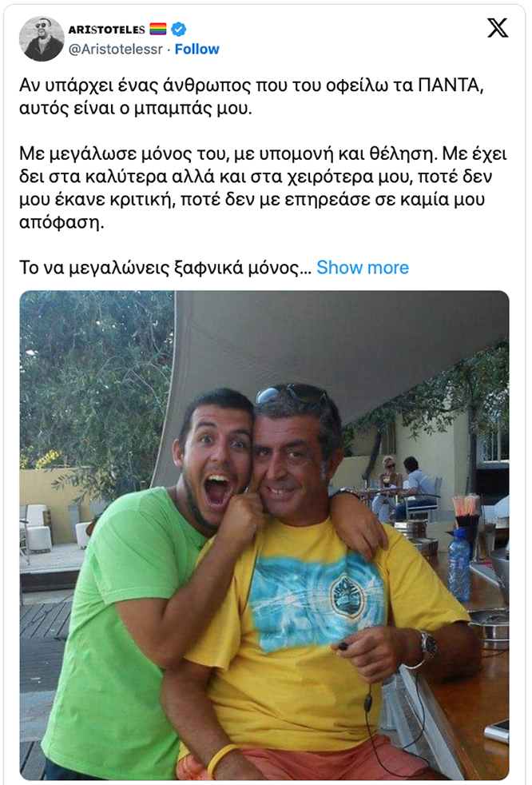Click the rainbow flag emoji beside the name
Screen dimensions: 532x785
157,29
